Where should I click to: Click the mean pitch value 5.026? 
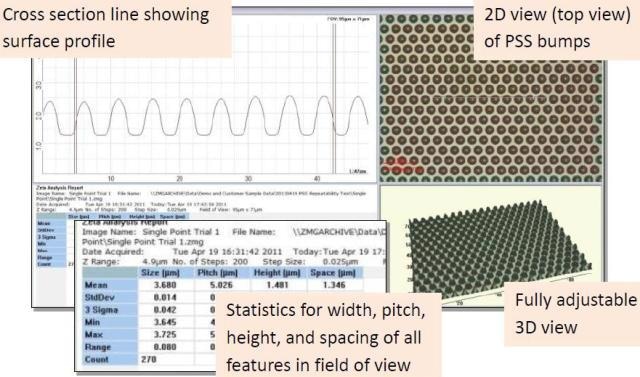point(221,285)
